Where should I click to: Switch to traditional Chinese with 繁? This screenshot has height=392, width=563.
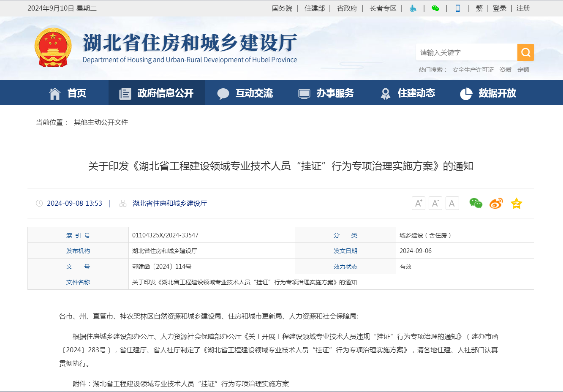(x=479, y=8)
